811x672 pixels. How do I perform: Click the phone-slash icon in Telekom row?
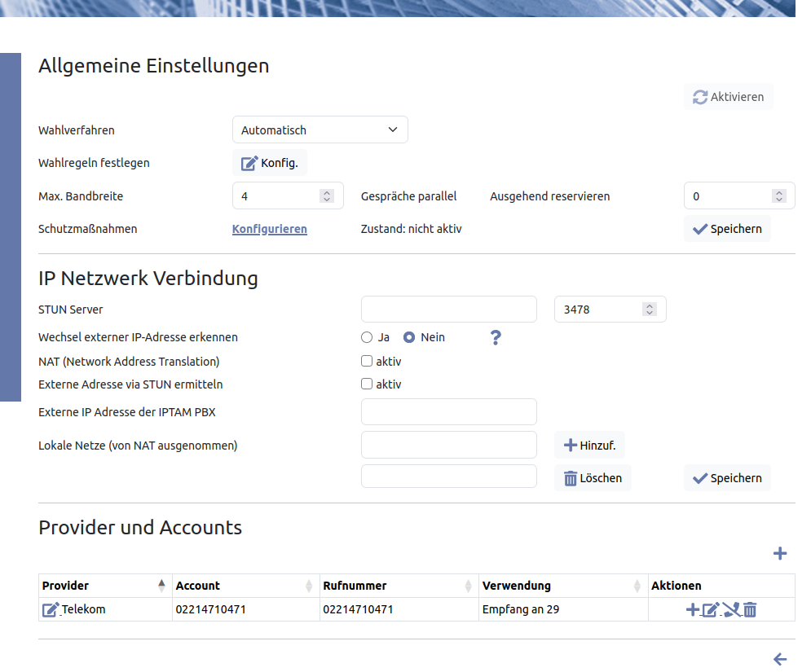[731, 609]
